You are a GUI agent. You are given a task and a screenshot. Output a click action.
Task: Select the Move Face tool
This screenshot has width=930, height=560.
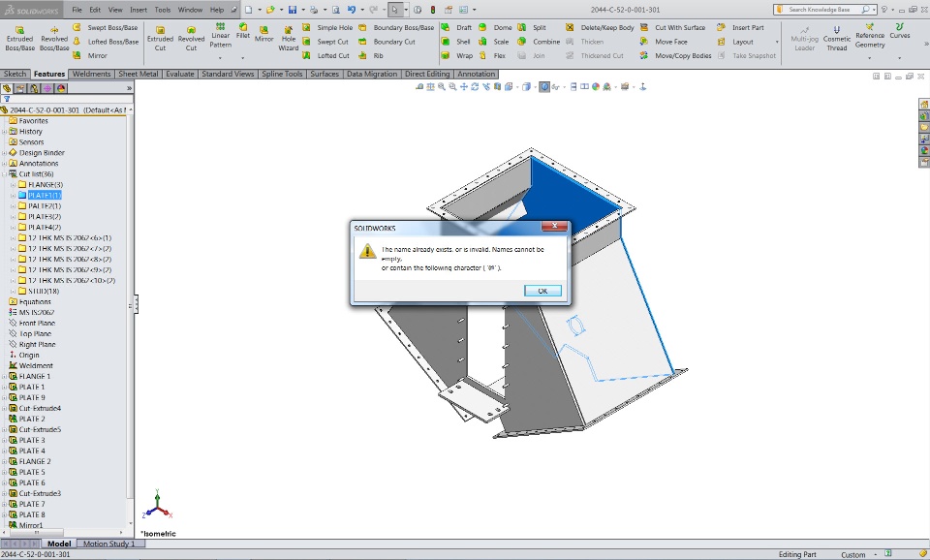[664, 42]
